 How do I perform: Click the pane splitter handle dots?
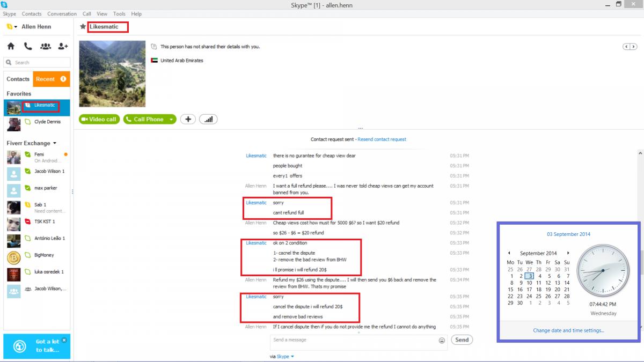[360, 129]
